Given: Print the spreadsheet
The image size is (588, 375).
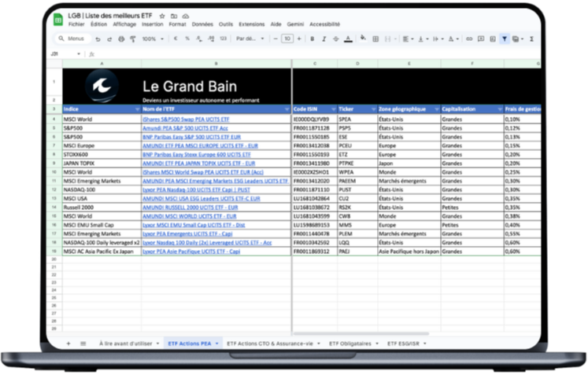Looking at the screenshot, I should [x=121, y=39].
